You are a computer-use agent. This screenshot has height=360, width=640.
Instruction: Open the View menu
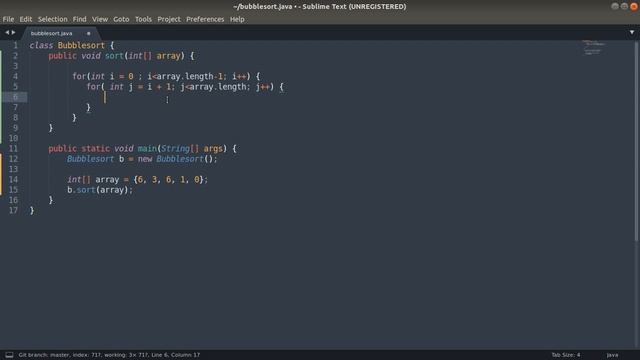click(x=100, y=19)
